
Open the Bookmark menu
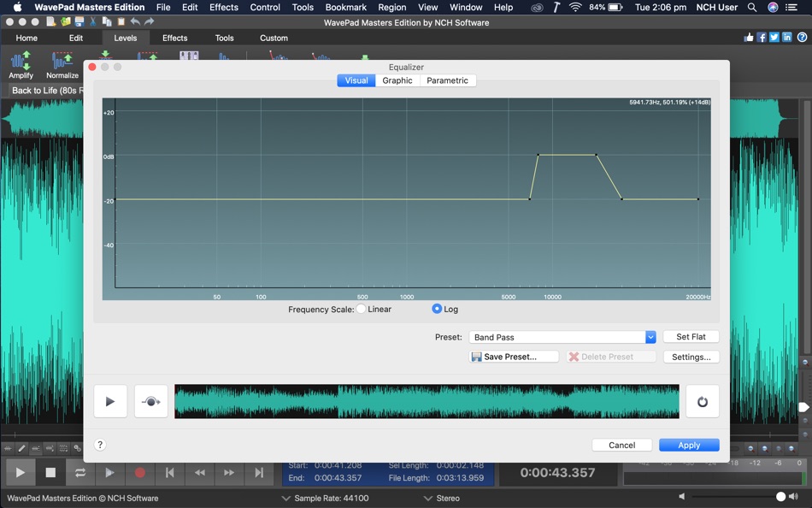pyautogui.click(x=345, y=7)
